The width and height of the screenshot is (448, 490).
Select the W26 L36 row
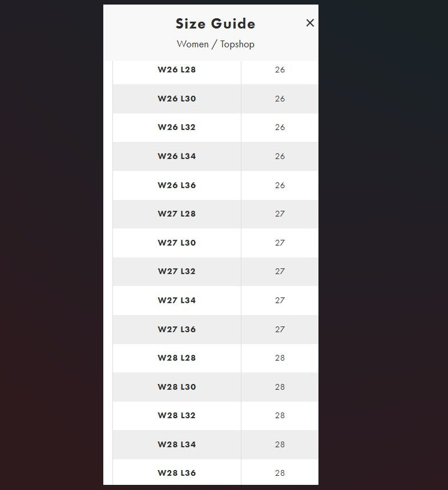177,185
